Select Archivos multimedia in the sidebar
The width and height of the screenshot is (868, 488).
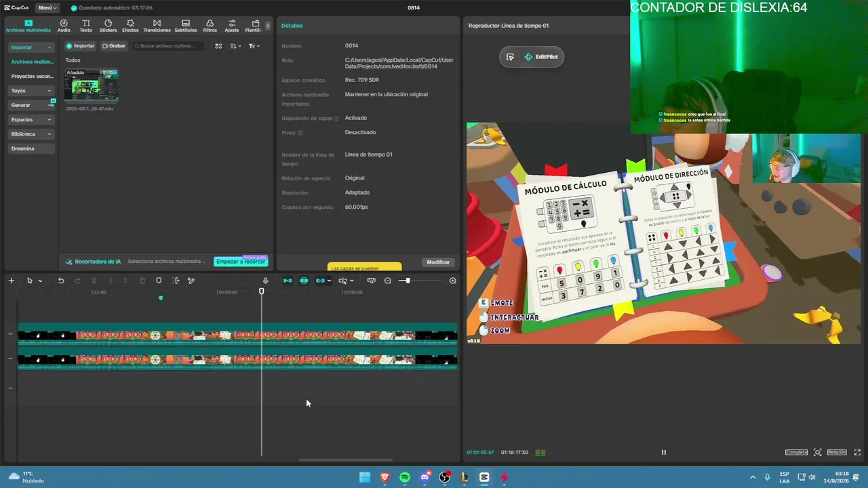coord(32,62)
